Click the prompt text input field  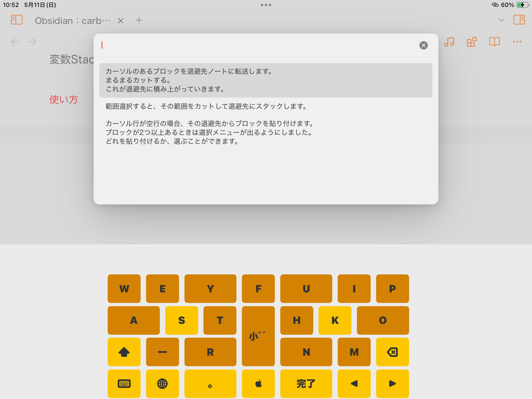point(258,45)
